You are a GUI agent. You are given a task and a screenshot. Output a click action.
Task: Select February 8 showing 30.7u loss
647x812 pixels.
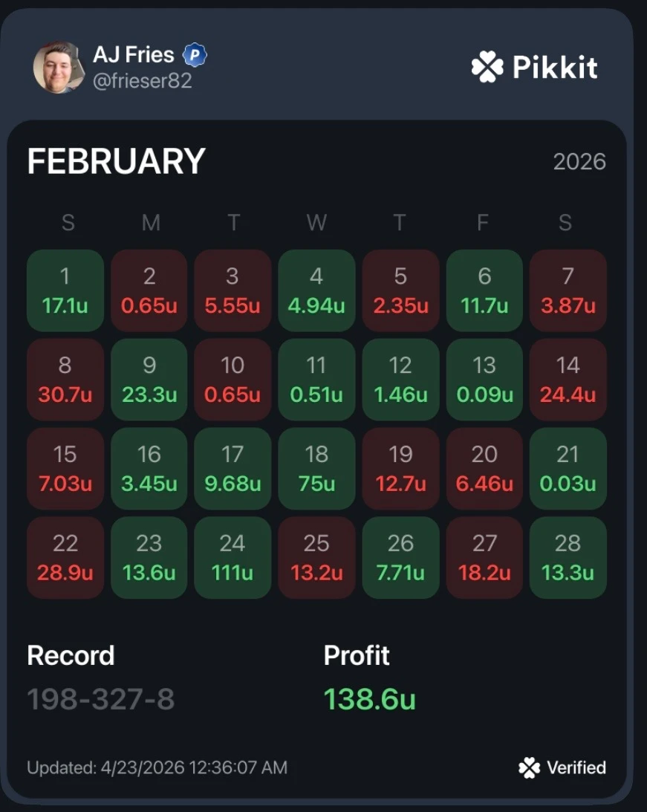pos(65,380)
